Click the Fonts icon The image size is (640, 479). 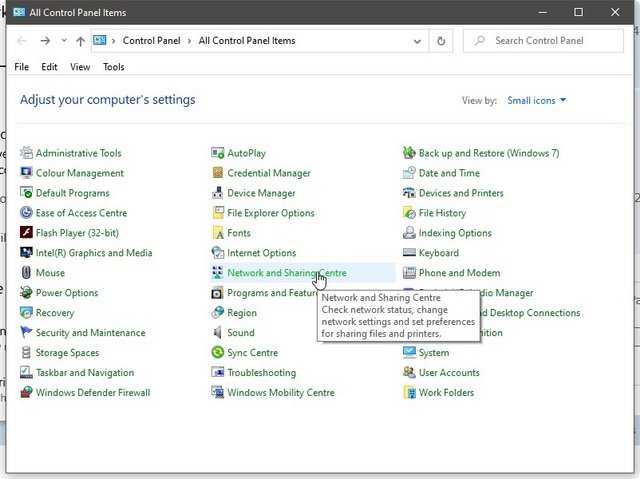tap(218, 233)
